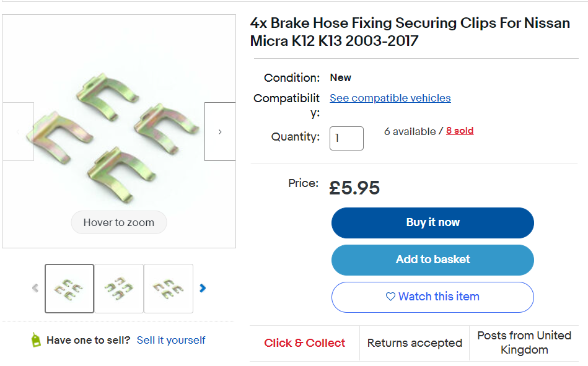Open Sell it yourself link

171,340
